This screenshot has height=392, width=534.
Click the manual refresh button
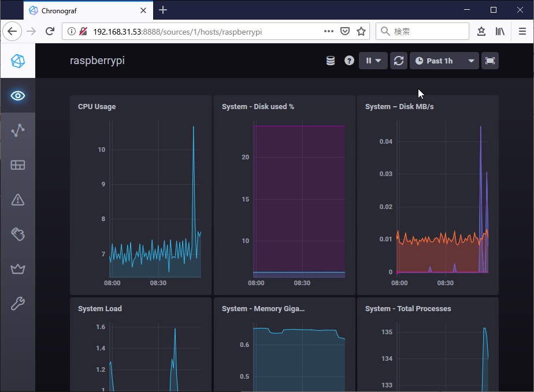[398, 61]
